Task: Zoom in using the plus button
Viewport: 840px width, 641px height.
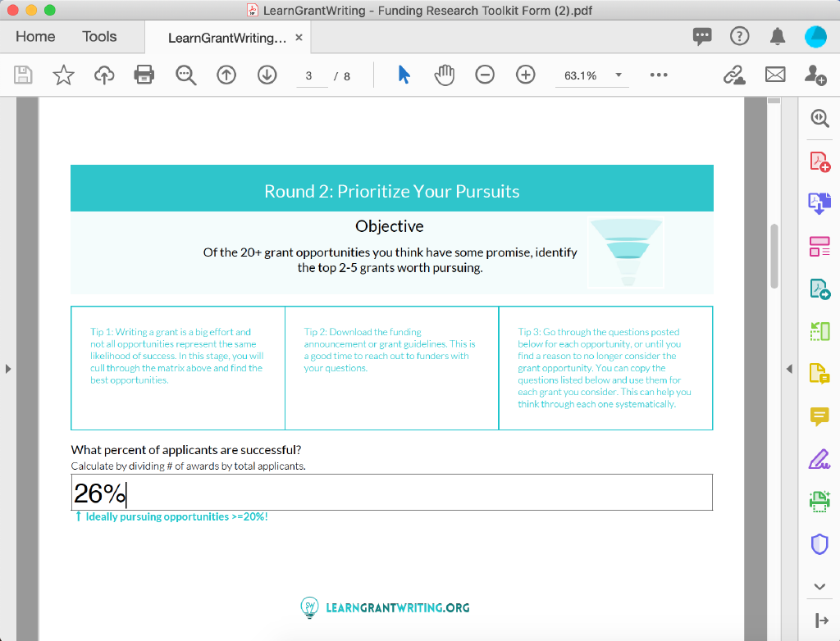Action: (525, 75)
